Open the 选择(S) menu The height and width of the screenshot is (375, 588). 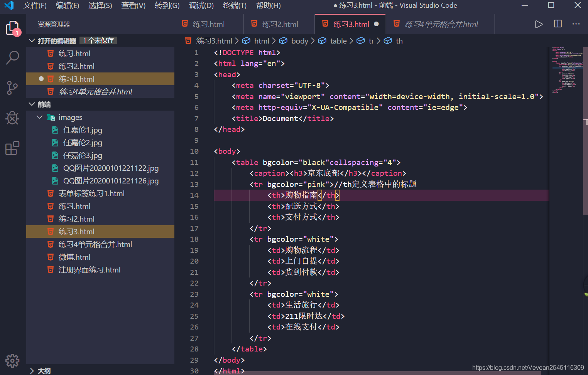point(100,5)
